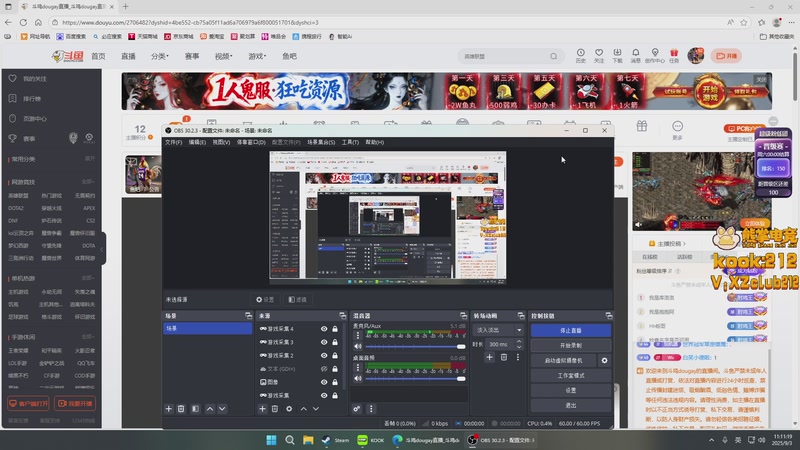Viewport: 800px width, 450px height.
Task: Open Douyu history icon in header
Action: [x=581, y=56]
